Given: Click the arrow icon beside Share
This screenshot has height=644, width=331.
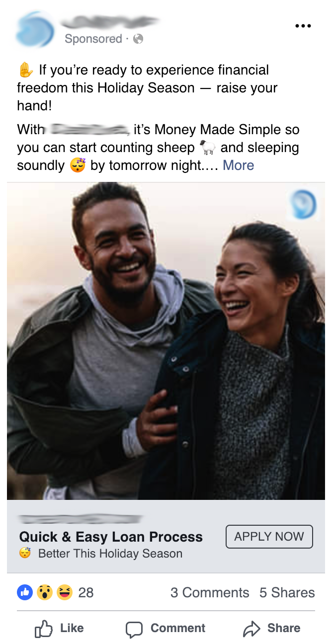Looking at the screenshot, I should pos(251,629).
